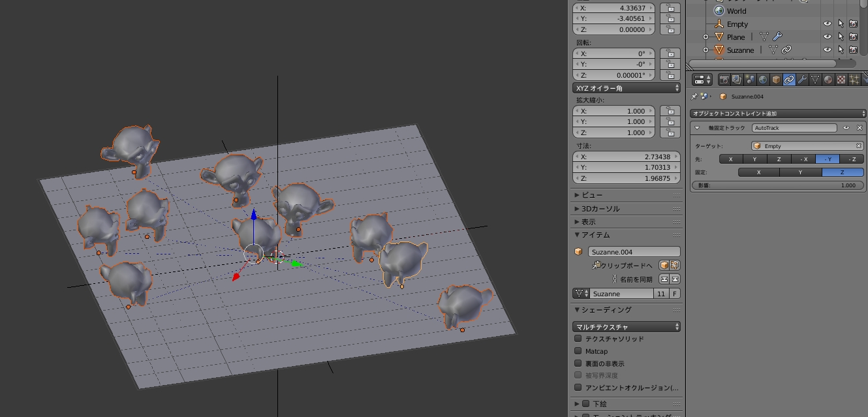Open the Texture checkerboard tab
This screenshot has width=868, height=417.
pos(841,80)
